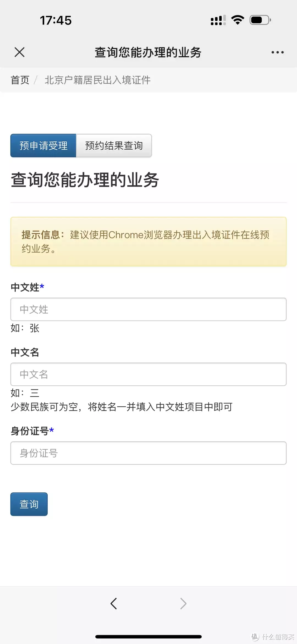Tap the forward arrow at page bottom
The width and height of the screenshot is (297, 644).
click(183, 604)
